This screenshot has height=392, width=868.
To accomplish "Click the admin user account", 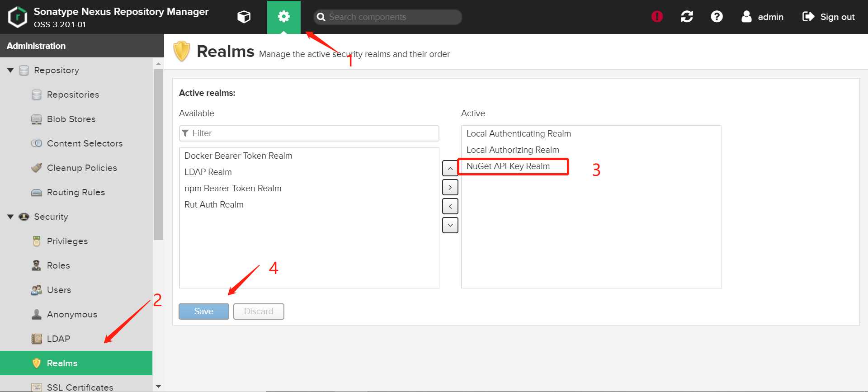I will (x=763, y=17).
